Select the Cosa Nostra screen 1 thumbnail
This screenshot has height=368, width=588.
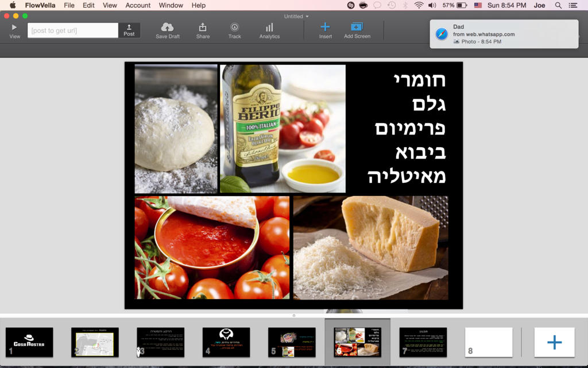[29, 342]
